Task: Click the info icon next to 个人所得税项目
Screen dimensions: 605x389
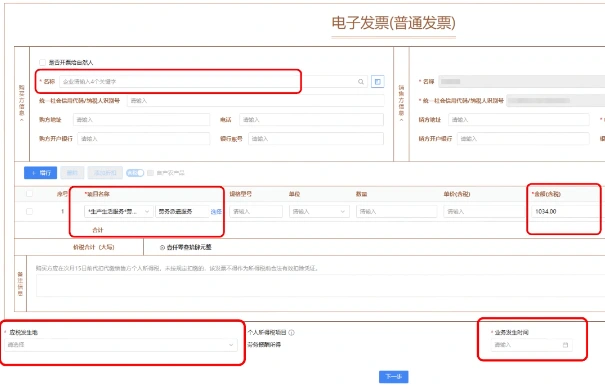Action: pos(292,332)
